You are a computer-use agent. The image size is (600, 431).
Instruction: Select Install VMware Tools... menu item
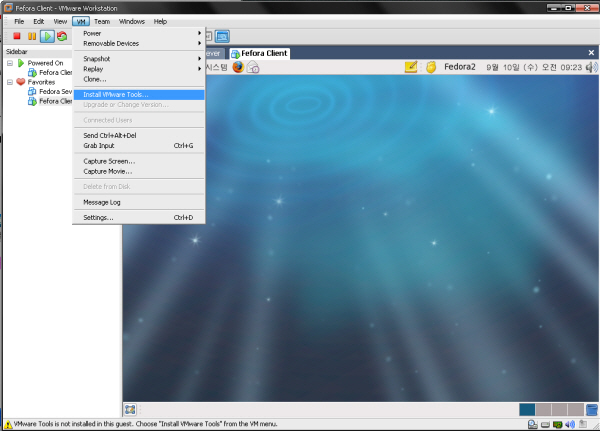pos(139,95)
